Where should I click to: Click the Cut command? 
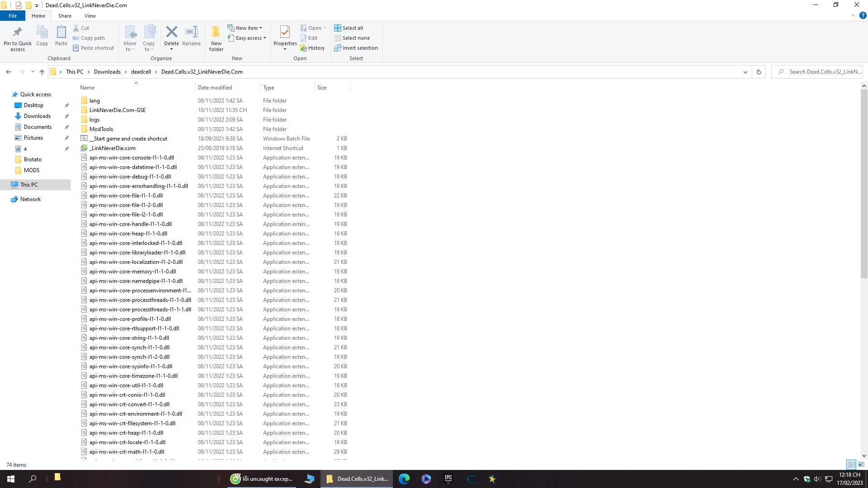click(81, 28)
